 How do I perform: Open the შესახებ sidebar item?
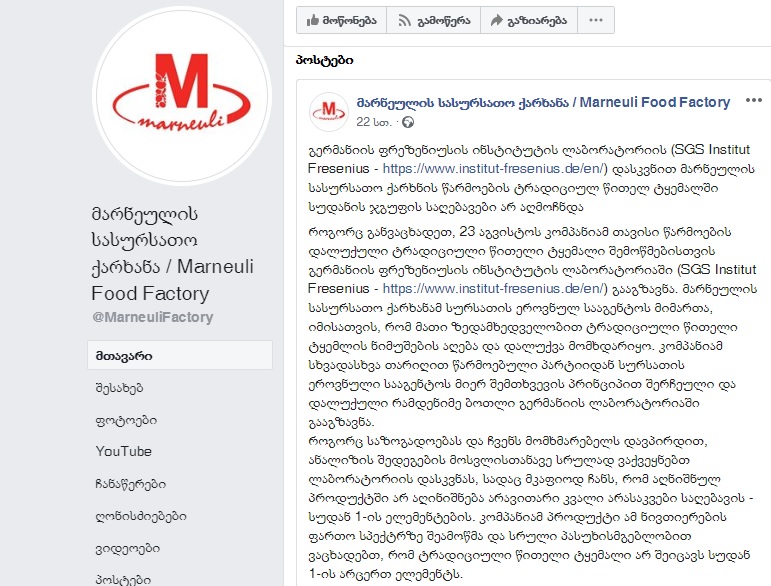point(119,388)
